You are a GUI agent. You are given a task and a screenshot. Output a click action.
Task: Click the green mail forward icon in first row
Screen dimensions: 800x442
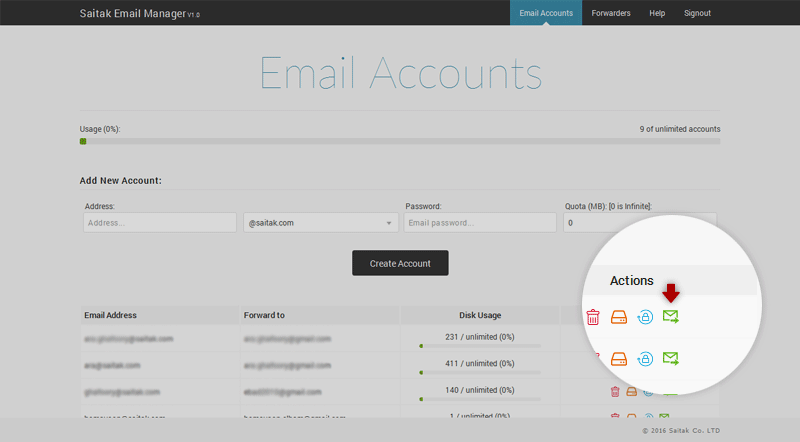(671, 318)
